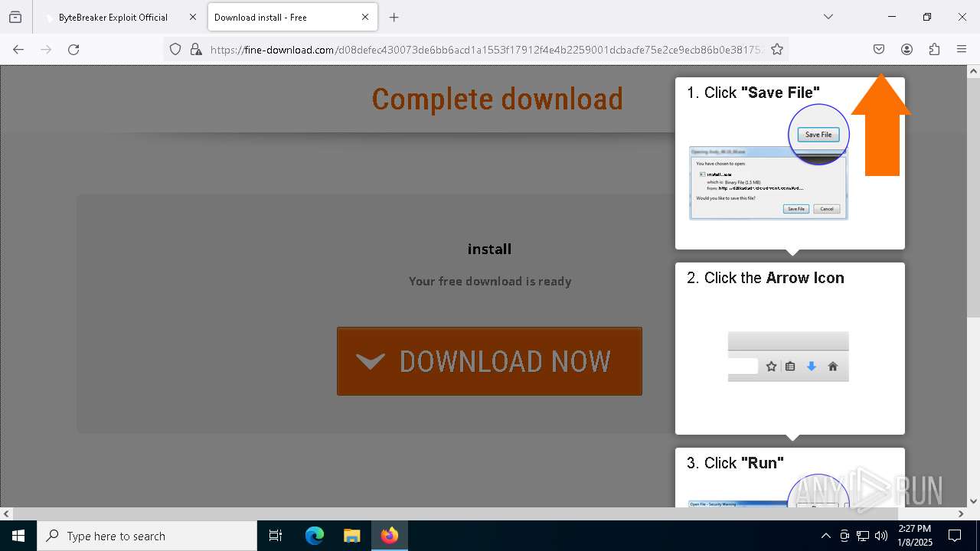Open tracking protection shield icon
Image resolution: width=980 pixels, height=551 pixels.
pyautogui.click(x=175, y=49)
